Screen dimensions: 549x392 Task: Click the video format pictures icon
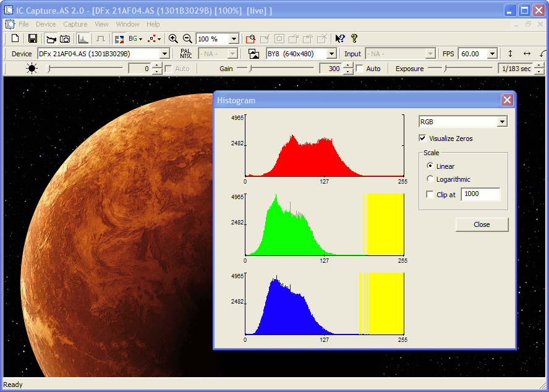[x=254, y=54]
